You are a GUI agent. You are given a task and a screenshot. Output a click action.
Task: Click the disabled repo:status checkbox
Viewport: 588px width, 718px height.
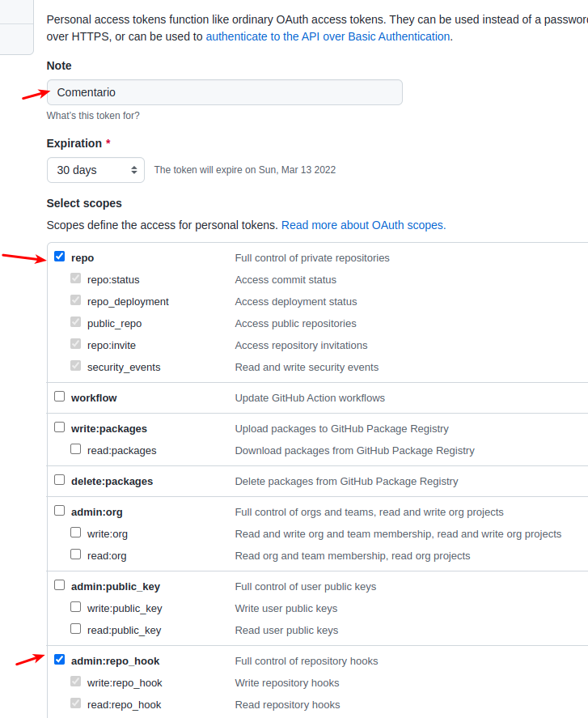click(x=75, y=278)
